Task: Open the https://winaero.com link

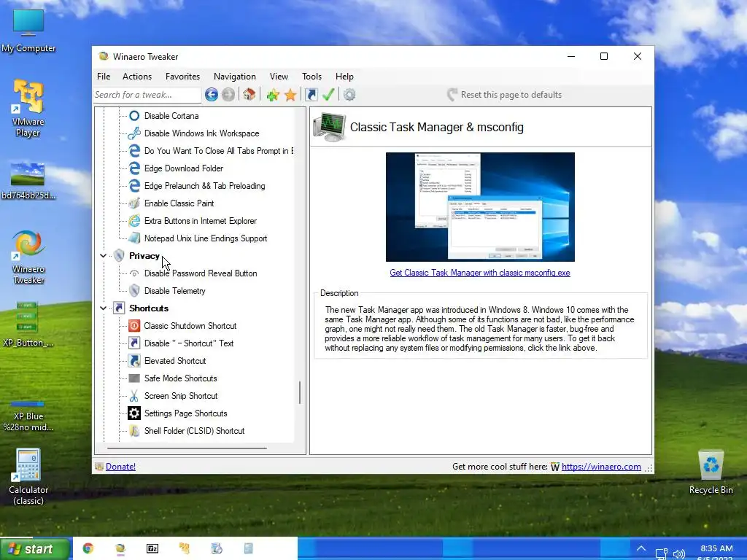Action: tap(601, 467)
